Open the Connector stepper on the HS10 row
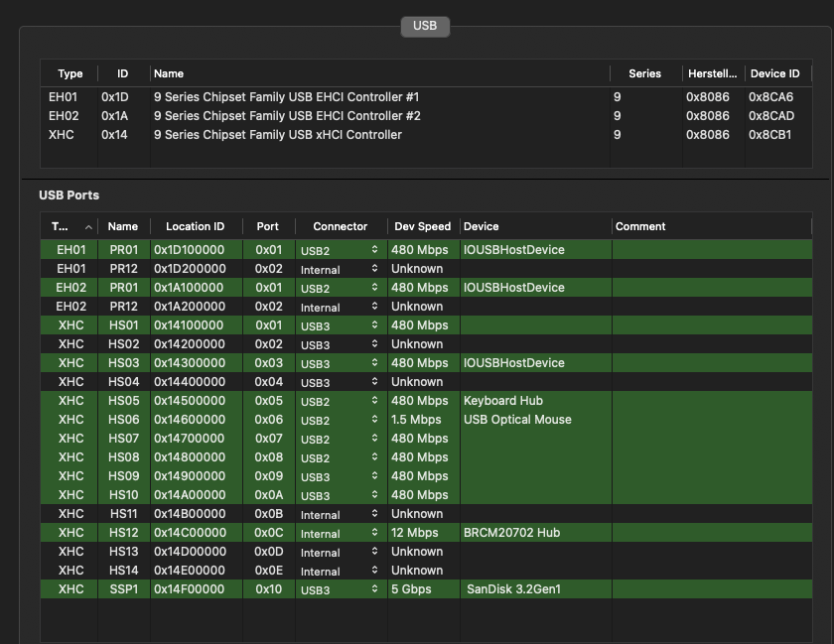834x644 pixels. tap(374, 495)
